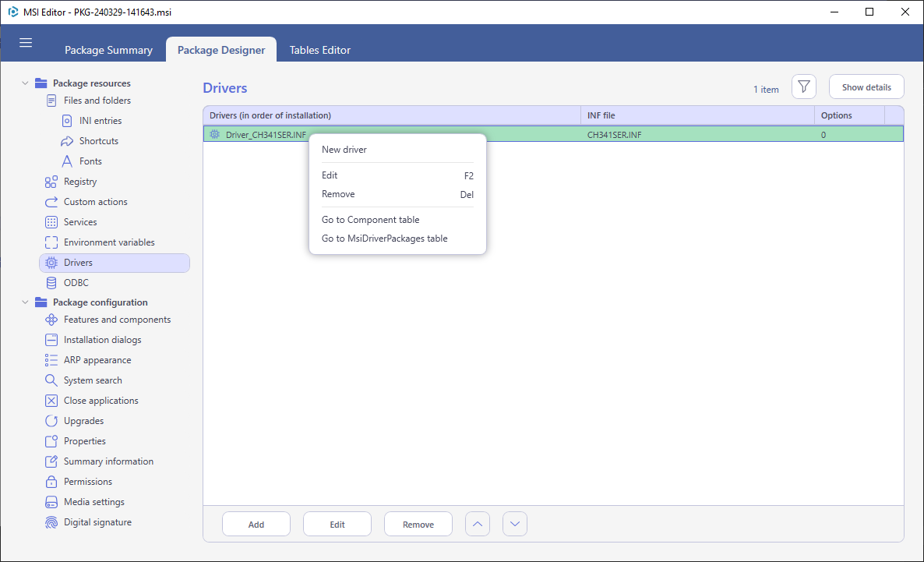
Task: Click the Fonts letter icon
Action: point(67,161)
